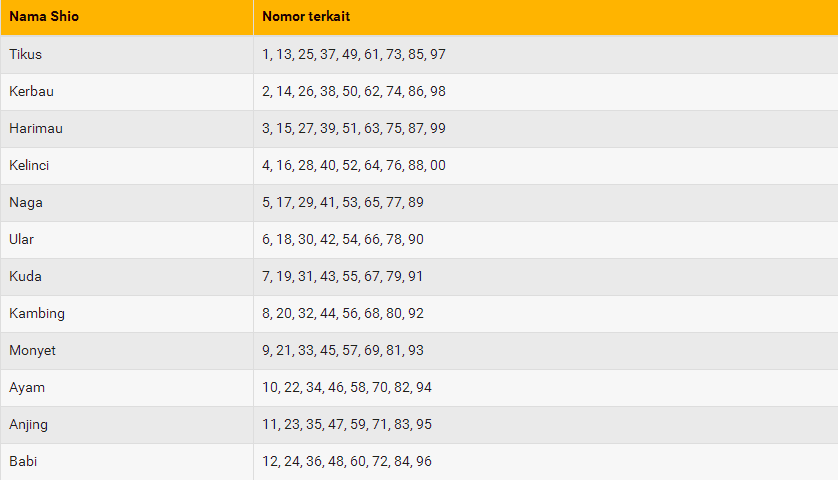
Task: Click the Harimau shio name
Action: pyautogui.click(x=36, y=129)
